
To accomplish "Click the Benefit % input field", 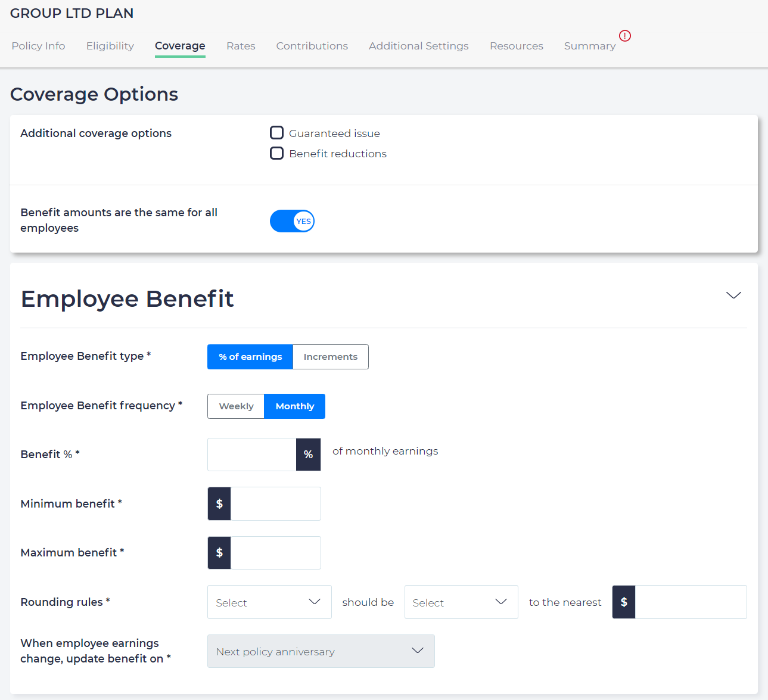I will pos(251,455).
